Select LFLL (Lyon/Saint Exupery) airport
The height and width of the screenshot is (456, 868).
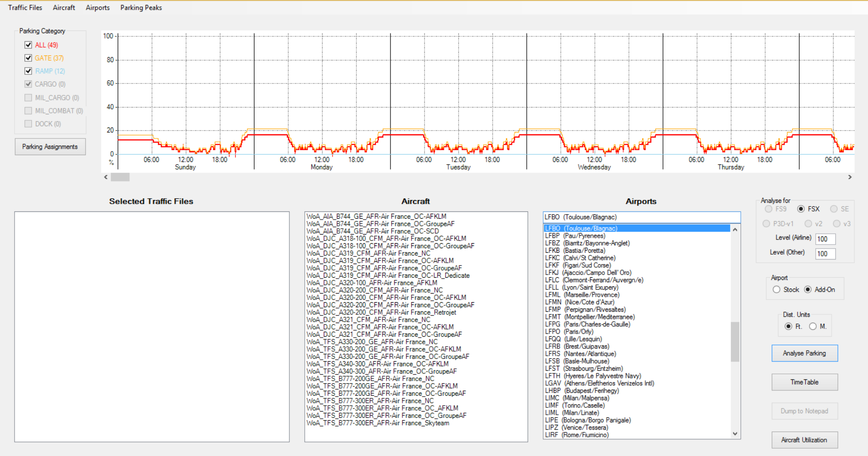(x=637, y=288)
